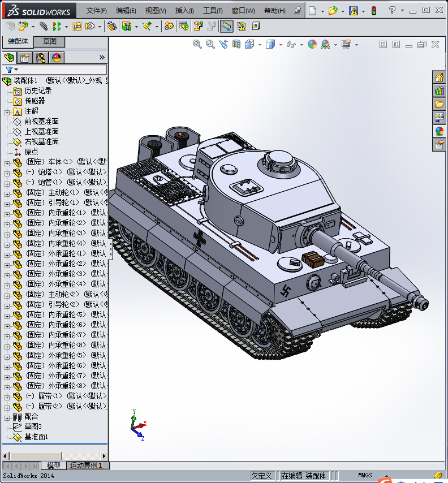Open the 工具(T) menu
The image size is (448, 483).
(x=213, y=11)
